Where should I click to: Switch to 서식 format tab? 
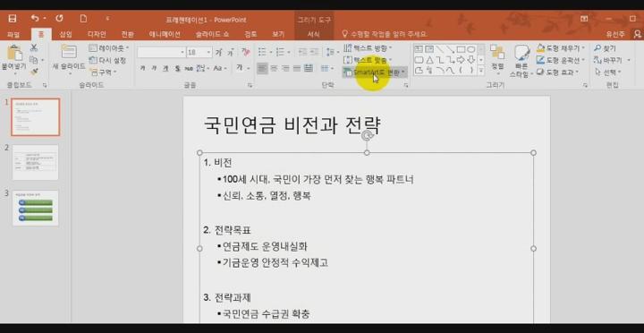click(314, 34)
